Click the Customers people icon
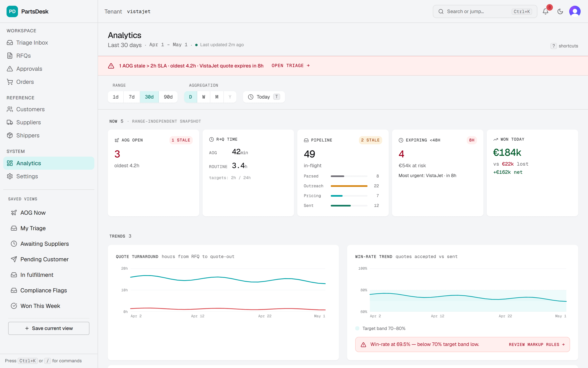 pyautogui.click(x=10, y=109)
